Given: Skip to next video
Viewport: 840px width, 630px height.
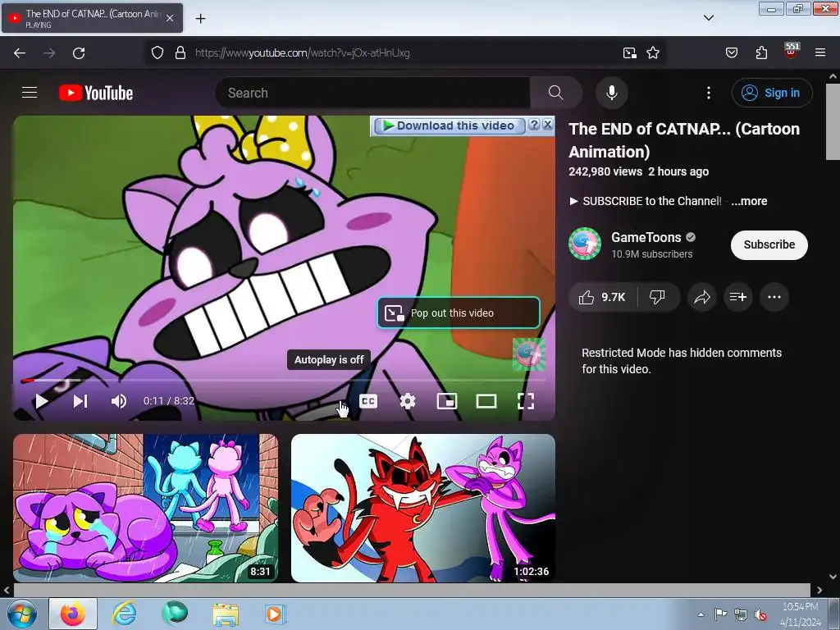Looking at the screenshot, I should point(80,400).
